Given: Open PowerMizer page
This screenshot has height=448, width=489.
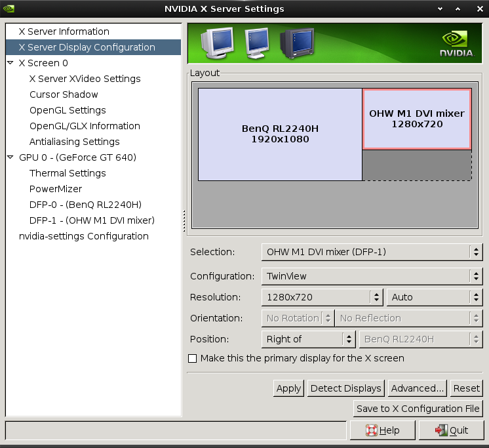Looking at the screenshot, I should [56, 189].
